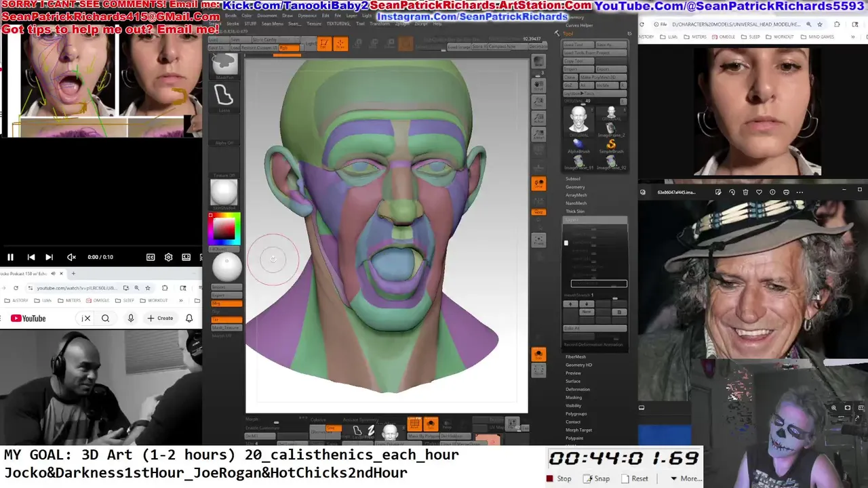The height and width of the screenshot is (488, 868).
Task: Select the ImagePlane_92 tool icon
Action: tap(611, 162)
